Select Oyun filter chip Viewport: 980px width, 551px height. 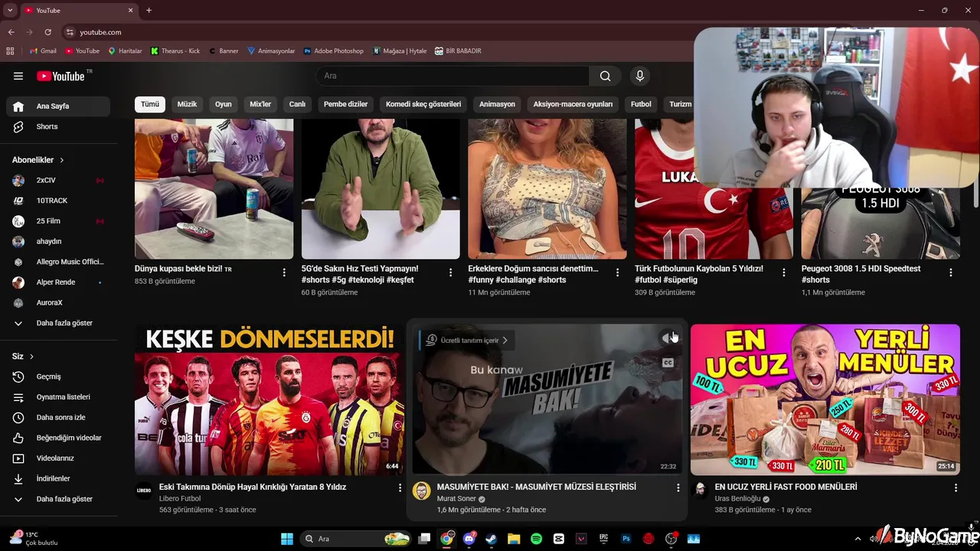[224, 104]
